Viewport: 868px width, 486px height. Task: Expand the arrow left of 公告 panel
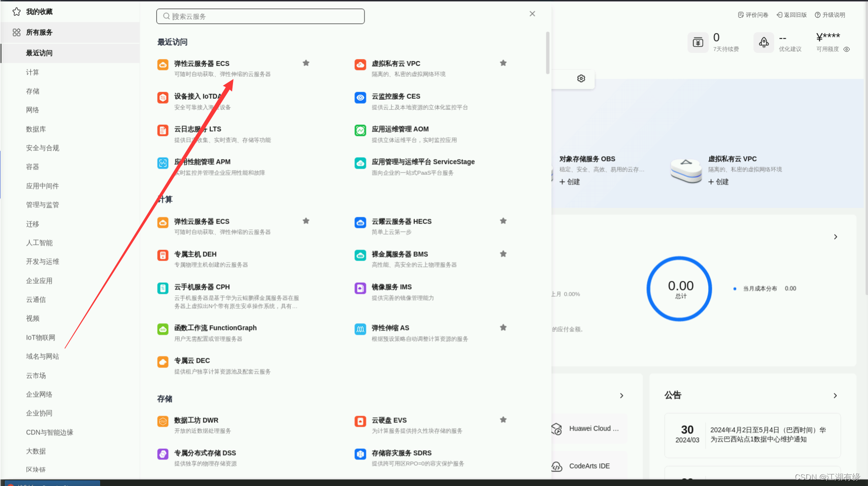tap(622, 395)
